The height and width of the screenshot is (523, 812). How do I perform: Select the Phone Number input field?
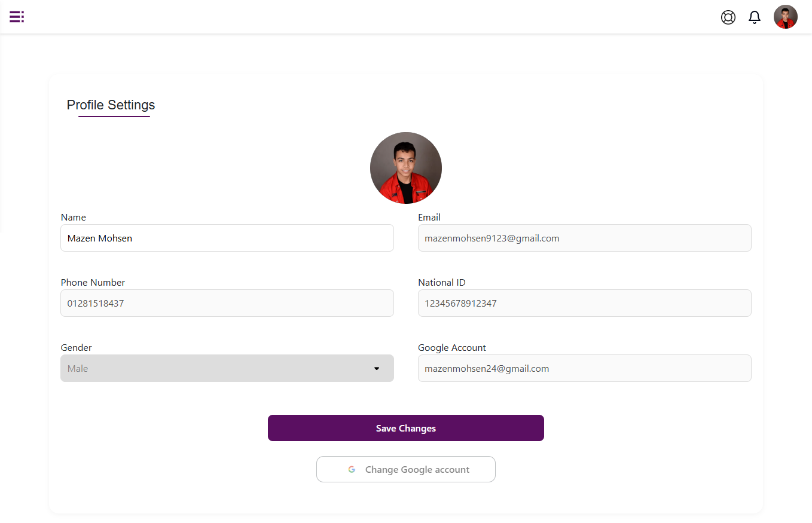(227, 303)
